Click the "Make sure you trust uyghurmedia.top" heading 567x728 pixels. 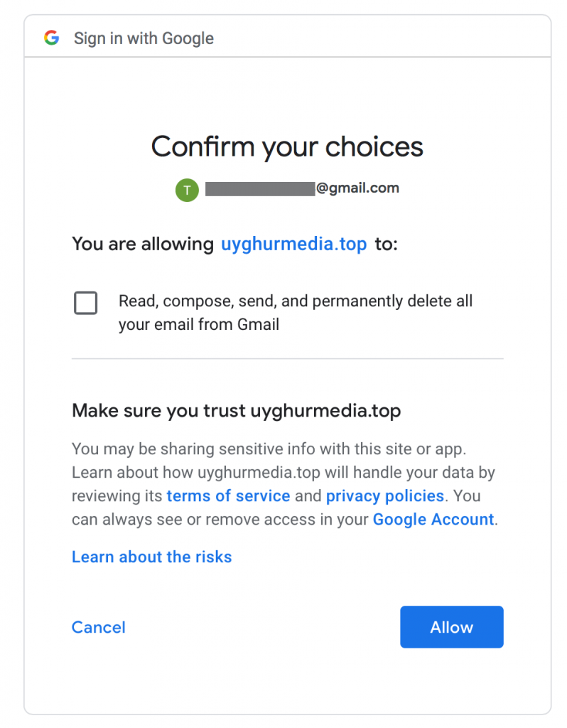pos(236,411)
